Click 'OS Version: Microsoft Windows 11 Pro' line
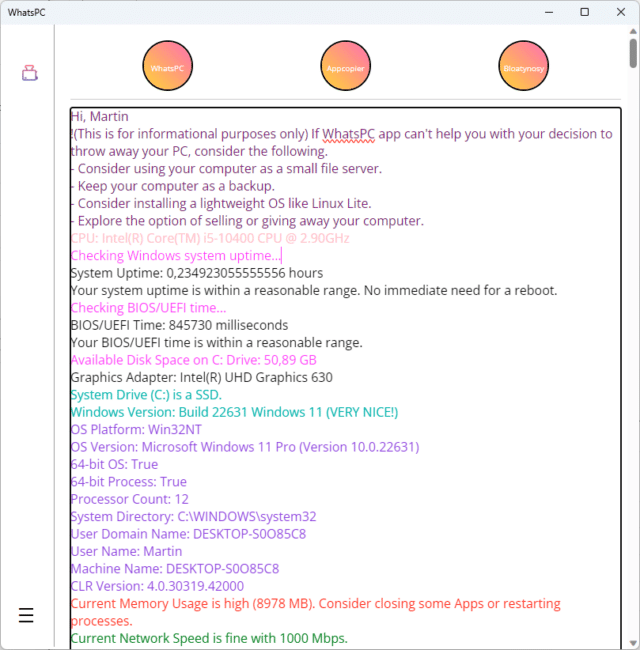This screenshot has width=640, height=650. point(245,447)
